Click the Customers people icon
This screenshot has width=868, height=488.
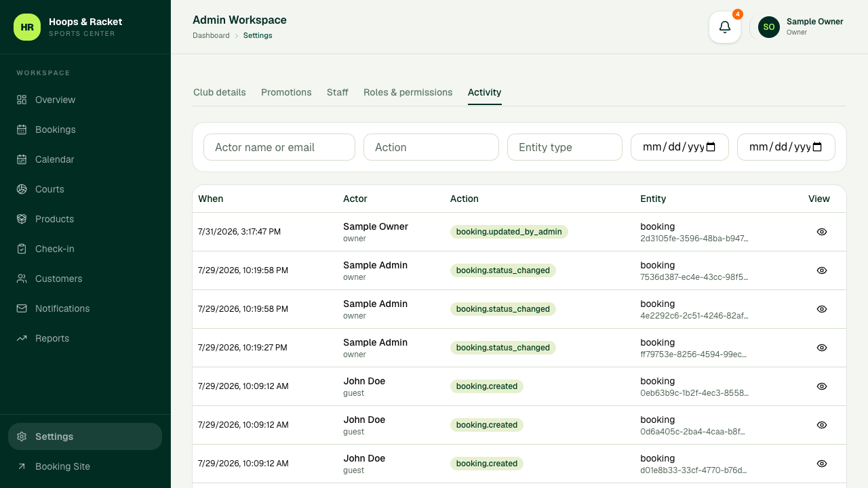click(x=22, y=279)
